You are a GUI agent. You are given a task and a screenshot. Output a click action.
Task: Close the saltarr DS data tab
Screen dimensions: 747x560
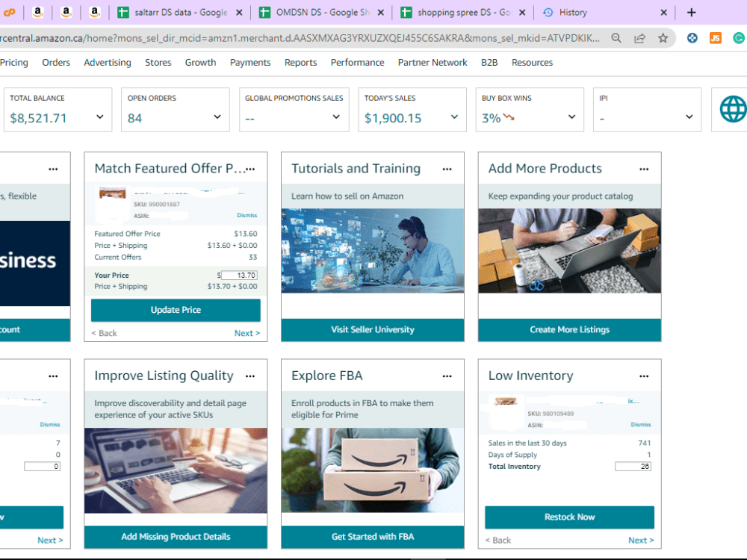pyautogui.click(x=239, y=13)
